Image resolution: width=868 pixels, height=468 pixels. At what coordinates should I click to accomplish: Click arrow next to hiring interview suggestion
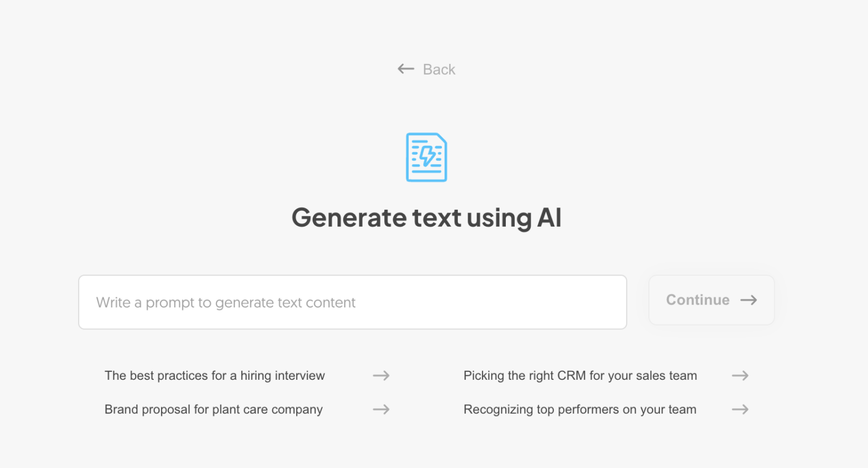tap(381, 376)
